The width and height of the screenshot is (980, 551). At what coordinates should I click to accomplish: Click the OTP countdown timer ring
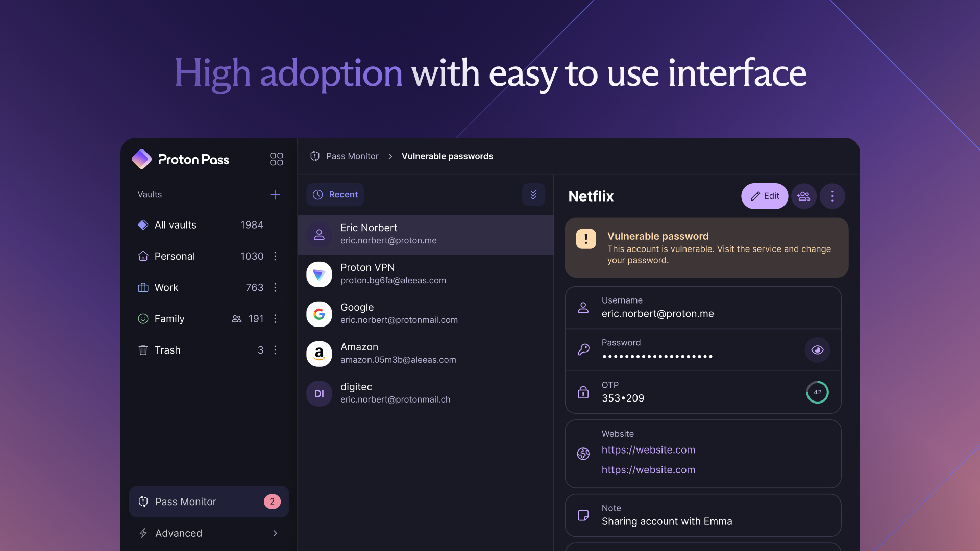(x=817, y=392)
